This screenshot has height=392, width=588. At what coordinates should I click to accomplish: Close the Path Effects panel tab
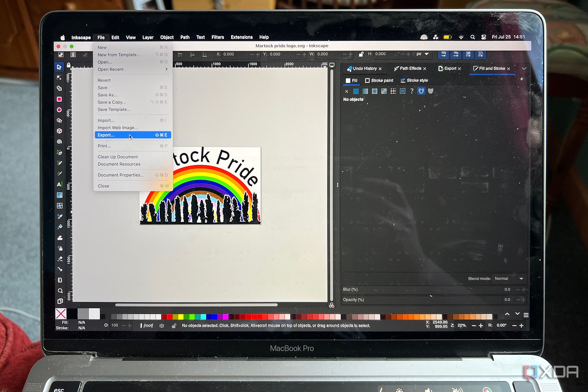click(424, 69)
